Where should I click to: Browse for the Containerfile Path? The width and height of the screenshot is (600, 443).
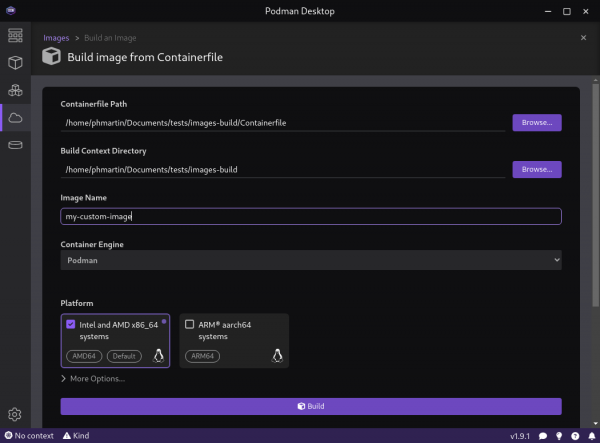pos(537,122)
